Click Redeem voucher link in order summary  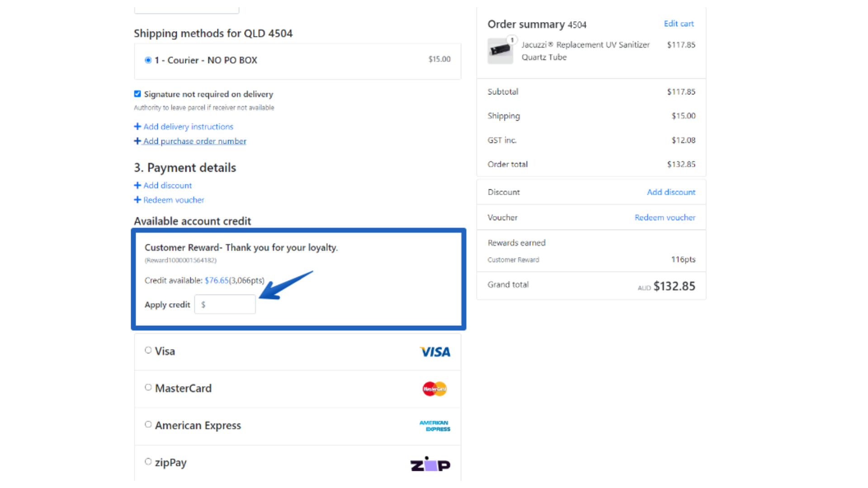tap(665, 217)
